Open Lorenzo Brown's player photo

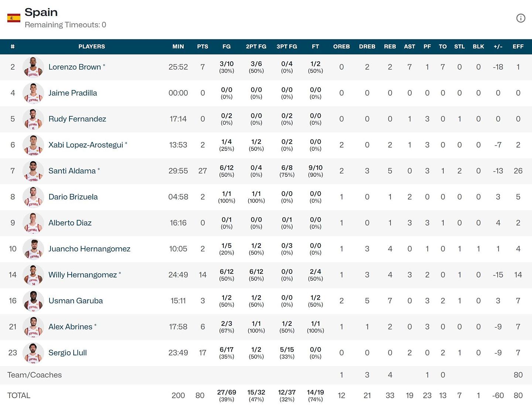pyautogui.click(x=33, y=67)
